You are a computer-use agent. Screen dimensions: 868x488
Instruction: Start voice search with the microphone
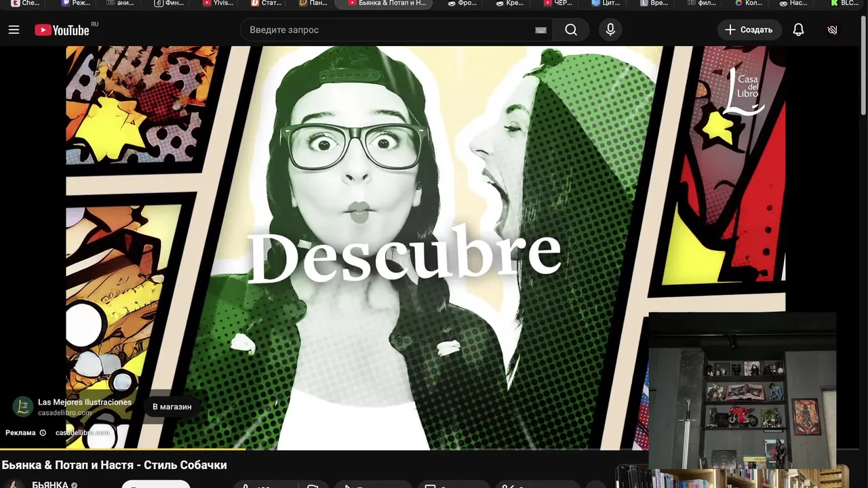[610, 30]
